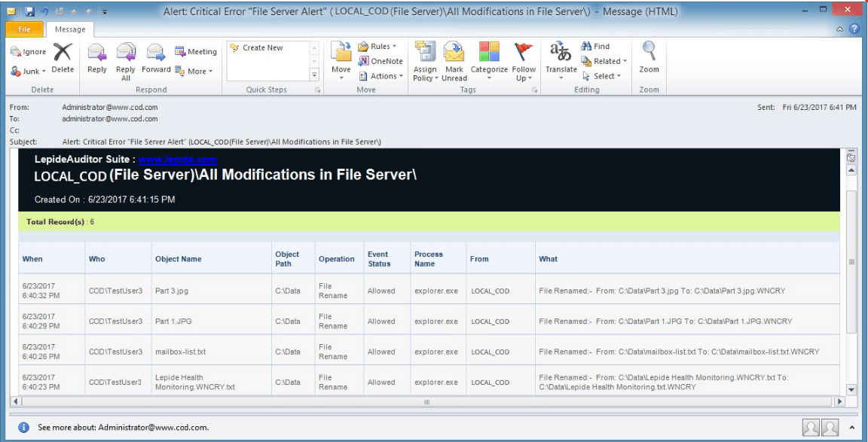The image size is (868, 442).
Task: Open the www.lepide.com link
Action: pos(177,160)
